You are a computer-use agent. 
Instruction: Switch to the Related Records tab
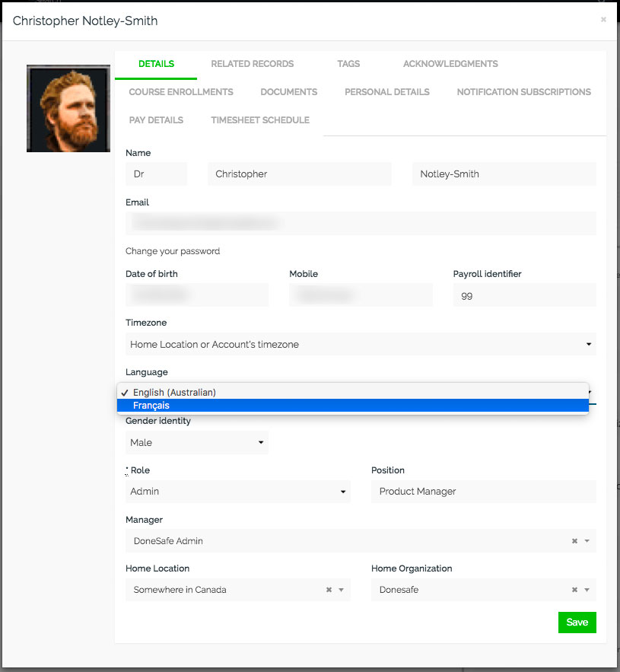pos(252,64)
